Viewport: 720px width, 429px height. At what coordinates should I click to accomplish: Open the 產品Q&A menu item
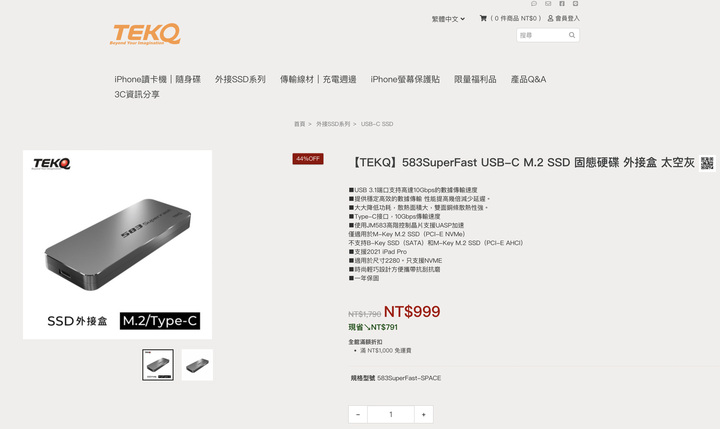[x=528, y=79]
